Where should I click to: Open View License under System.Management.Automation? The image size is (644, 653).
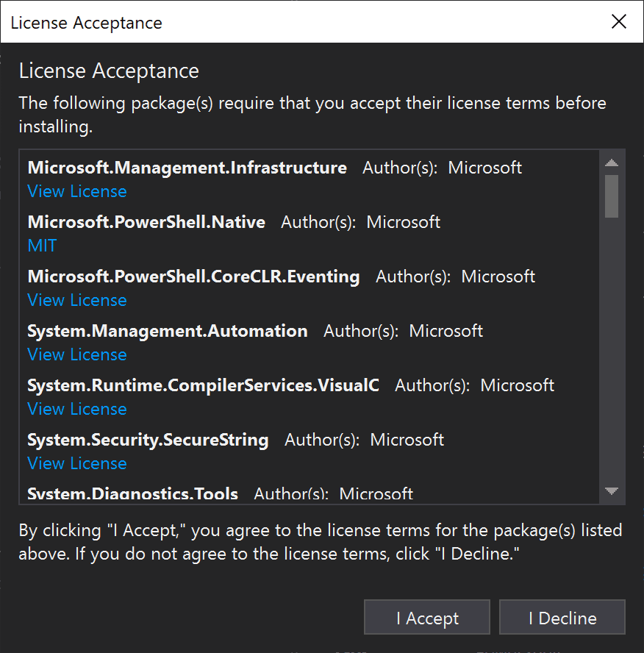point(77,354)
